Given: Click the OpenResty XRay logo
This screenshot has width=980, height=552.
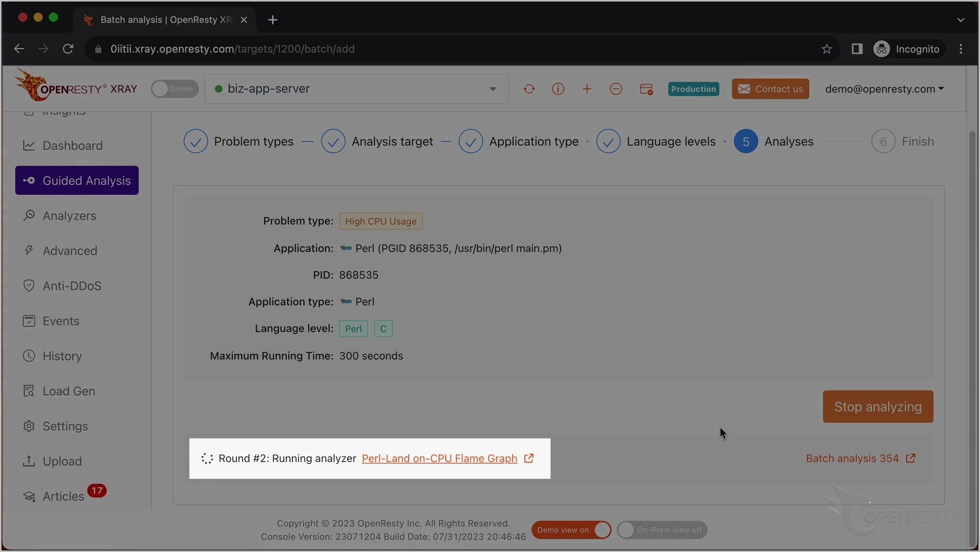Looking at the screenshot, I should point(76,86).
